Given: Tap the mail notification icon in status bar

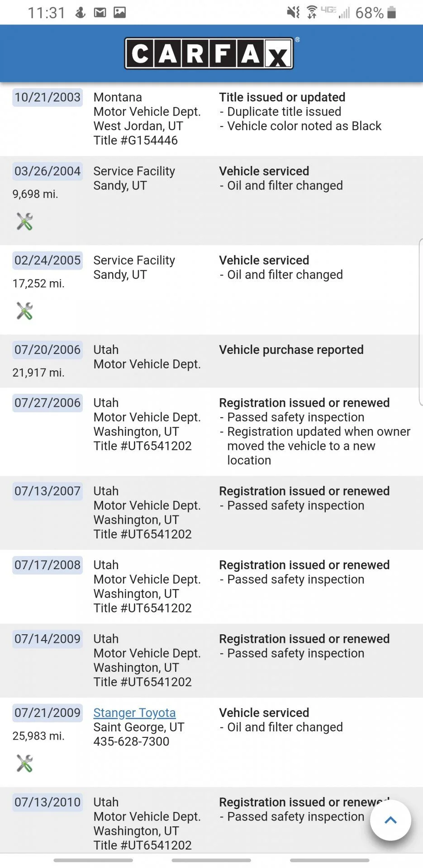Looking at the screenshot, I should (x=100, y=12).
